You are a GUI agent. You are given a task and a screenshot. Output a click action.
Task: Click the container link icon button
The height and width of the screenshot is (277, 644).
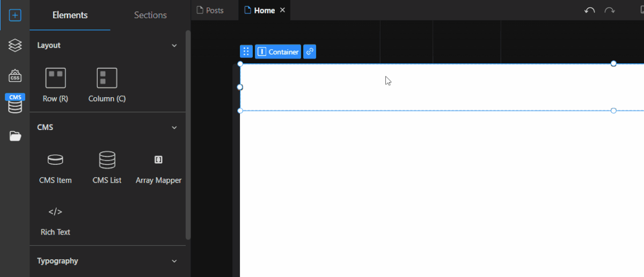tap(310, 52)
